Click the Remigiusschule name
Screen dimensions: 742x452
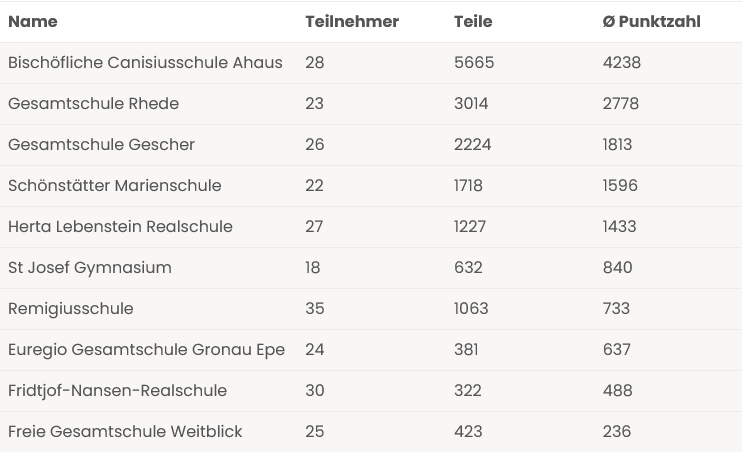coord(71,309)
